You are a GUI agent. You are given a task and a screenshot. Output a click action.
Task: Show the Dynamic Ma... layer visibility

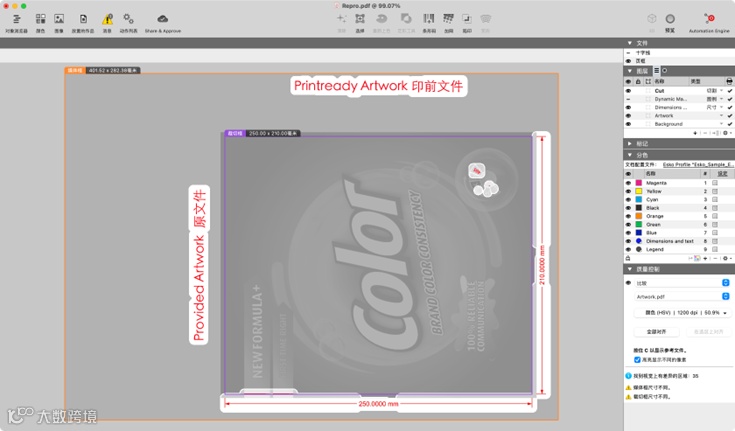628,99
